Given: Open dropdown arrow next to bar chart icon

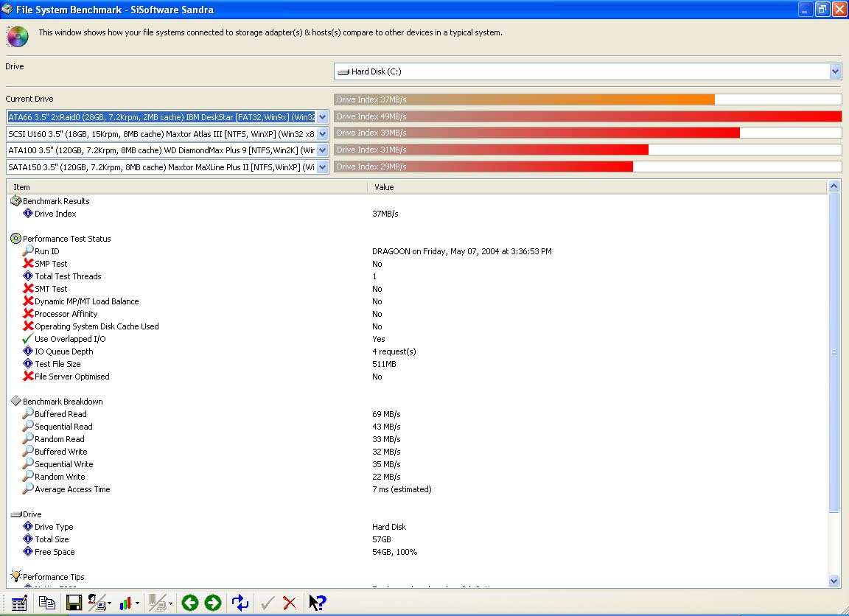Looking at the screenshot, I should pos(137,603).
